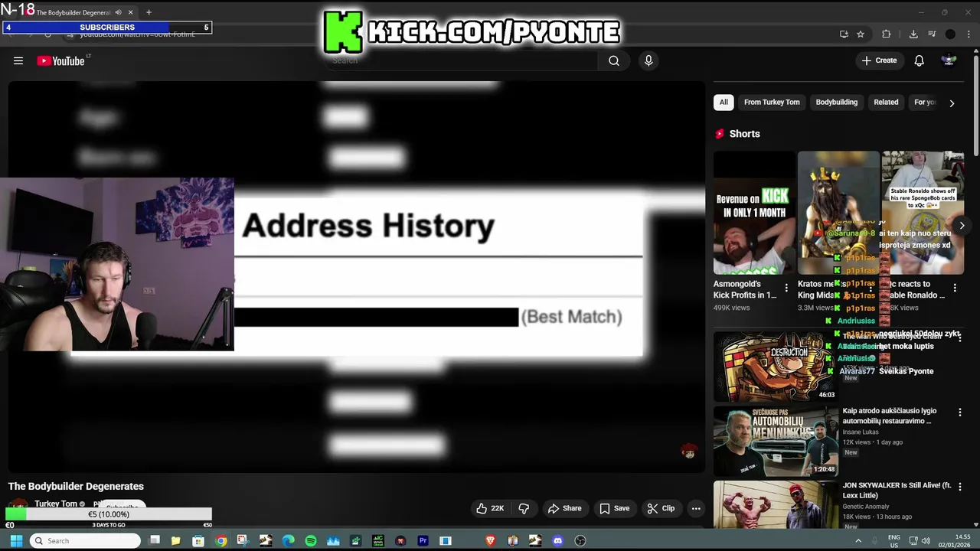This screenshot has height=551, width=980.
Task: Select the Bodybuilding chip
Action: pos(836,102)
